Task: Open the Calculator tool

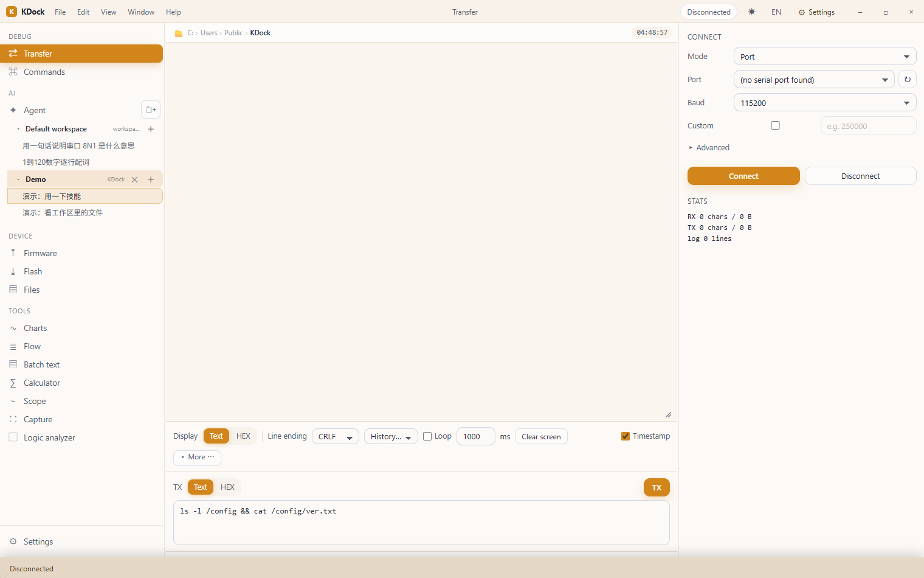Action: point(81,383)
